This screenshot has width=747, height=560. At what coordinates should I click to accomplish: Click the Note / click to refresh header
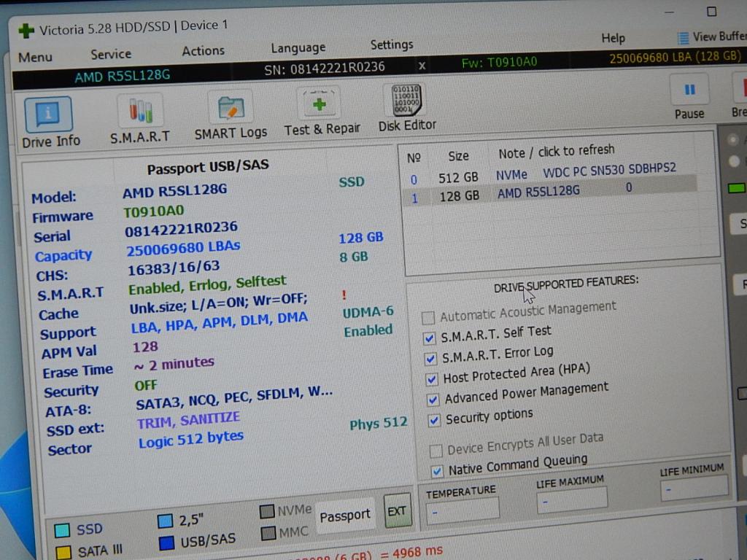557,152
